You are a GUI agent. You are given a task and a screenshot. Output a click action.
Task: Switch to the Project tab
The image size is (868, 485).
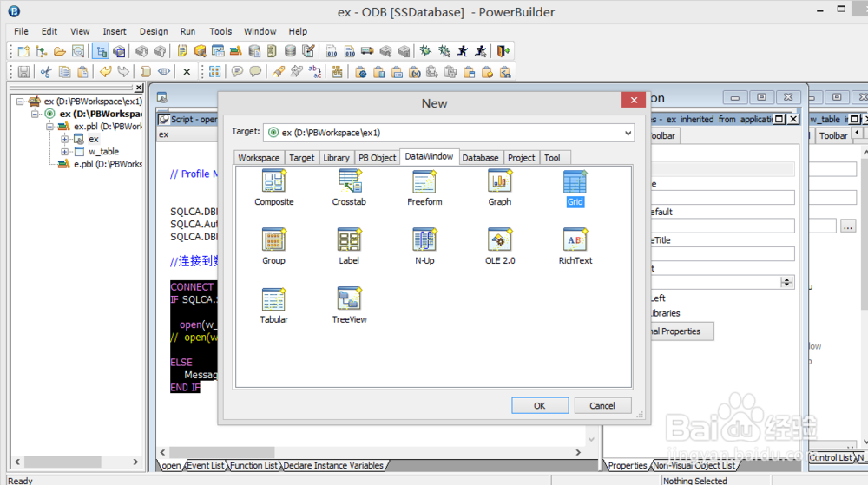(522, 158)
